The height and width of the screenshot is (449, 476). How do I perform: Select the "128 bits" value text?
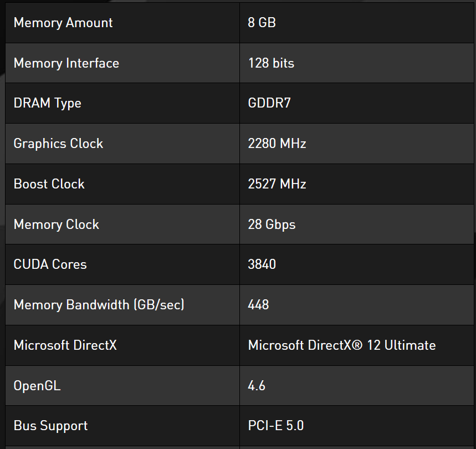[271, 63]
